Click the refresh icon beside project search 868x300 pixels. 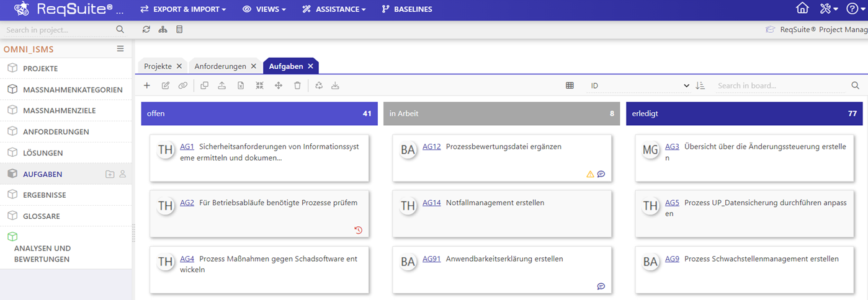tap(146, 29)
